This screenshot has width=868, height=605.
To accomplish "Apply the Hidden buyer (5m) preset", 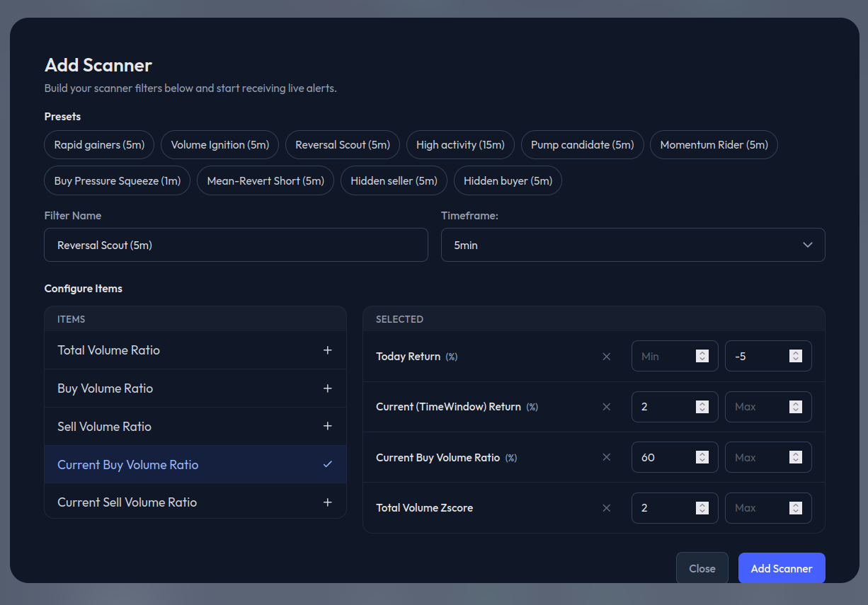I will 508,181.
